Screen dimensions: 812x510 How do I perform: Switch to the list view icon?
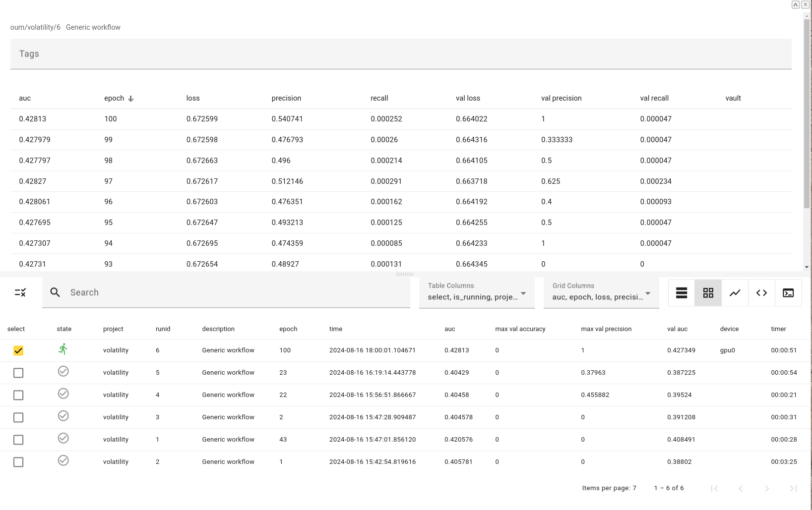coord(682,293)
